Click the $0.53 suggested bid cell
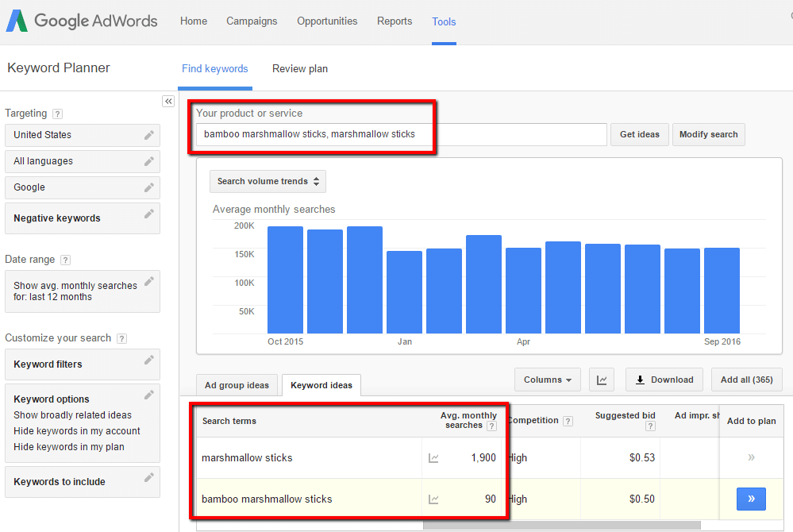Screen dimensions: 793x532 (642, 458)
